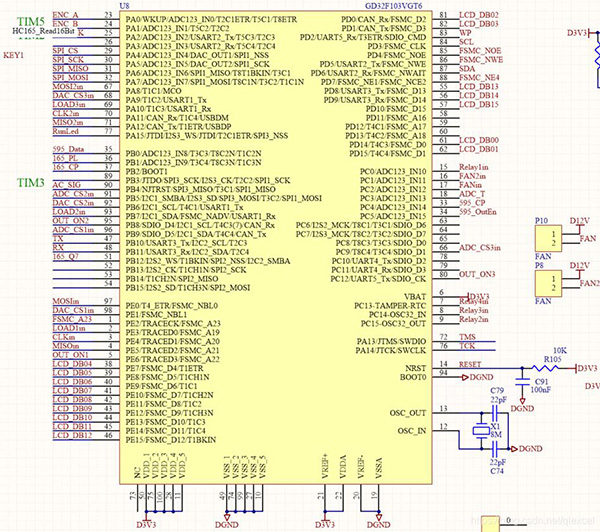Click the C91 100nF capacitor symbol

coord(523,381)
